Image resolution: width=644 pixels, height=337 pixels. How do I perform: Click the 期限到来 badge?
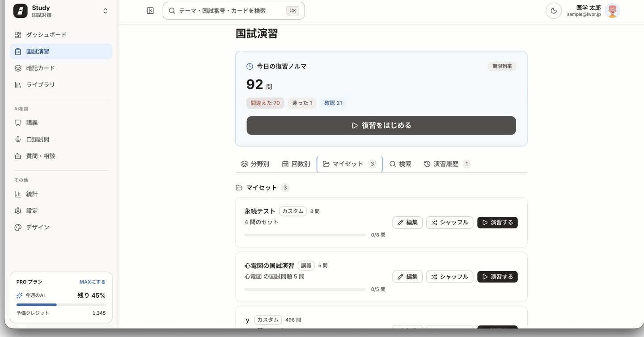(x=502, y=66)
